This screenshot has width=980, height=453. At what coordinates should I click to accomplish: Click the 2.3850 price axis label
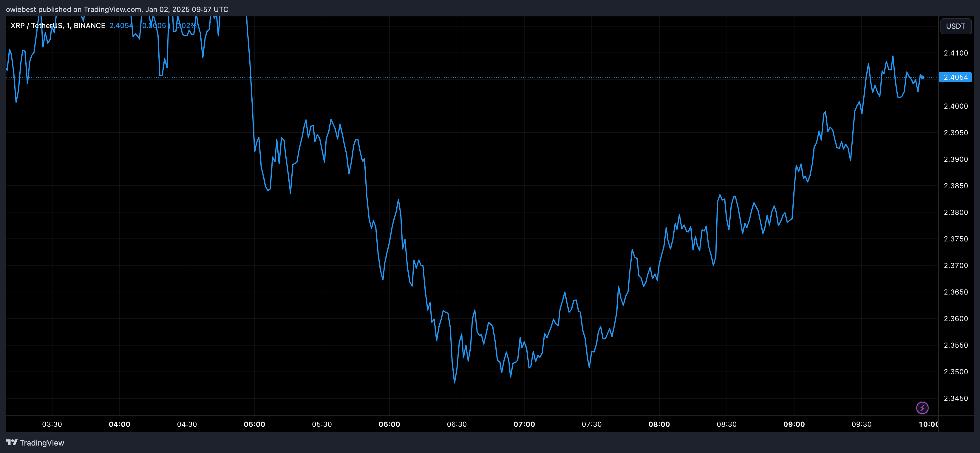(x=956, y=186)
